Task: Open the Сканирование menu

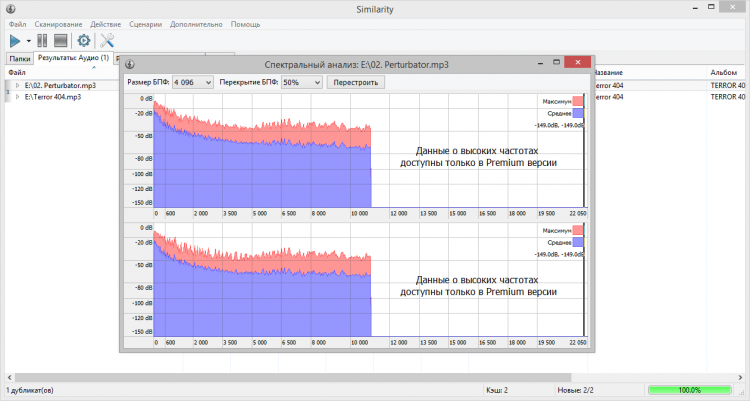Action: tap(58, 24)
